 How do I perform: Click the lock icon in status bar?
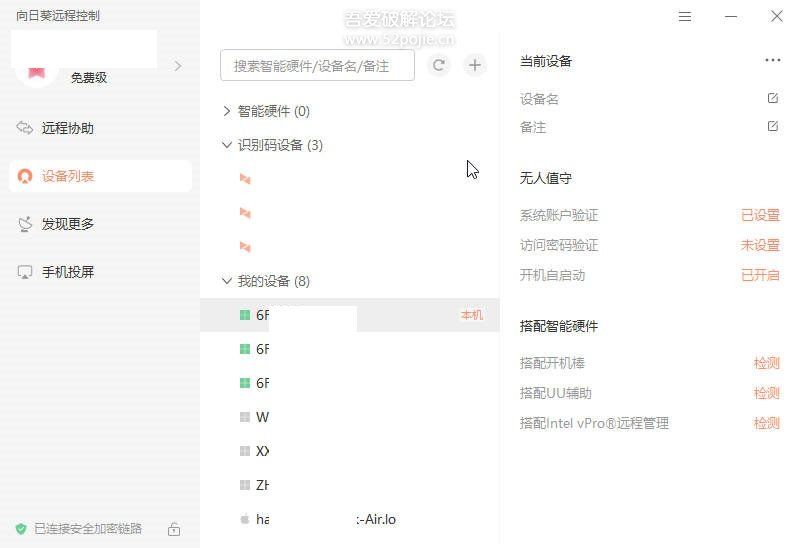pos(174,529)
